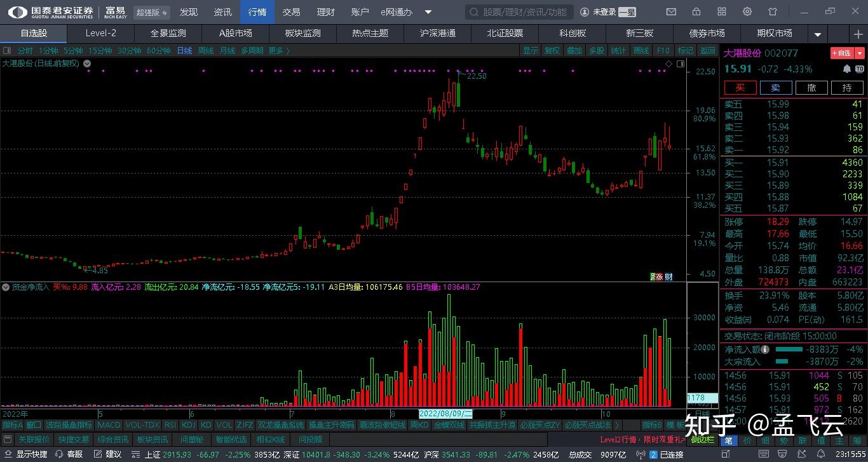The image size is (868, 462).
Task: Expand the dropdown arrow after 期权市场
Action: 818,34
